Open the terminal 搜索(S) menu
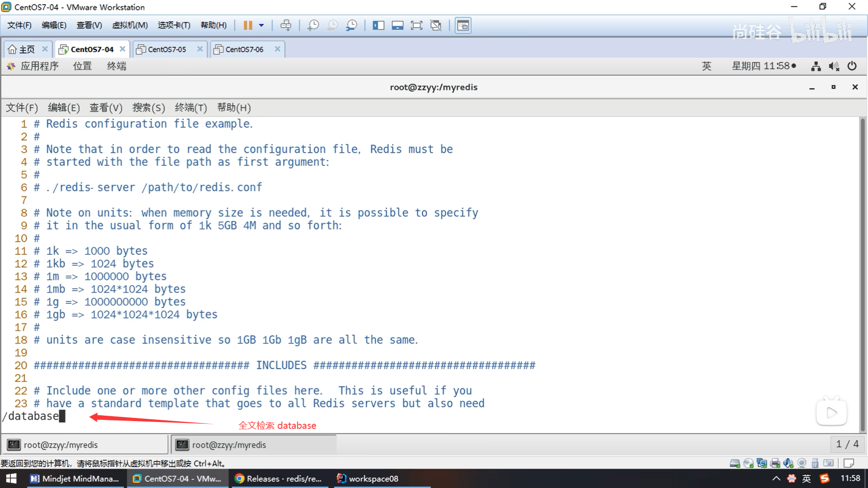 pos(148,108)
